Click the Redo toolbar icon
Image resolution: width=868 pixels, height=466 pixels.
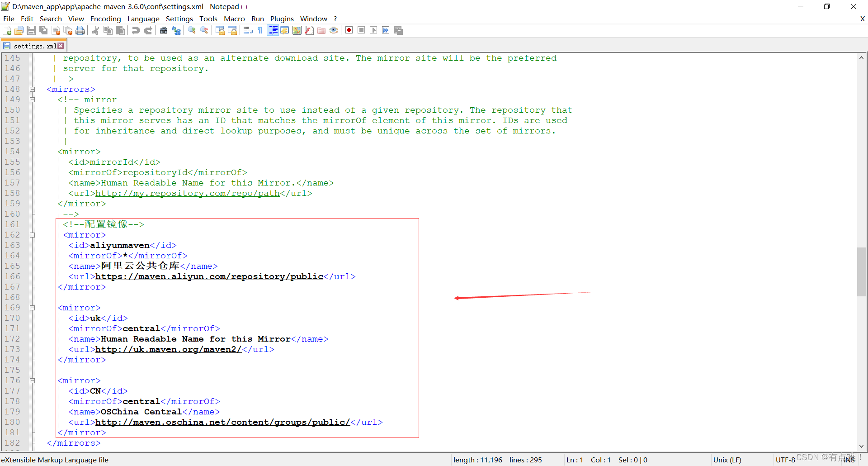tap(148, 30)
